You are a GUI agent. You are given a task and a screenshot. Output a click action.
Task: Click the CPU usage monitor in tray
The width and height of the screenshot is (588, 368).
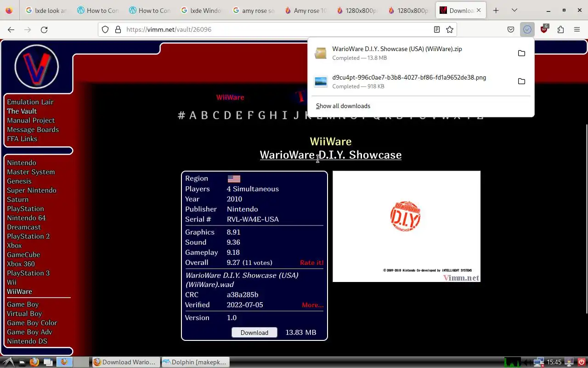tap(513, 362)
